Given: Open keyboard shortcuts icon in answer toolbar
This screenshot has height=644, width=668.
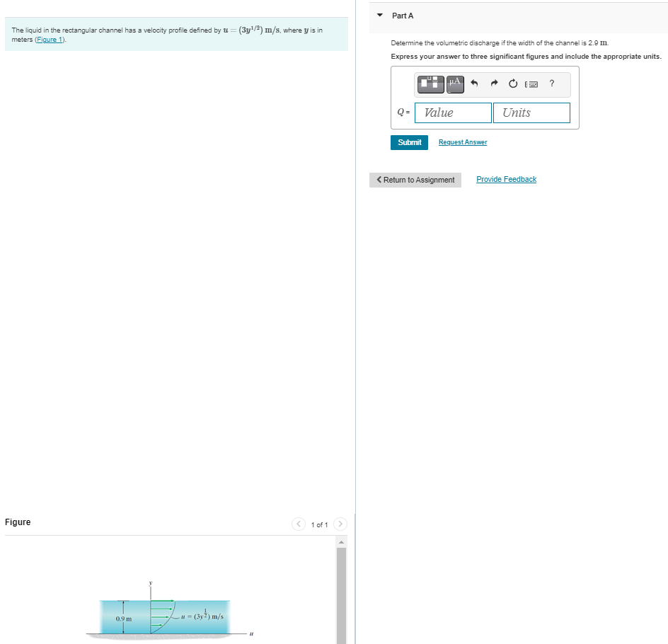Looking at the screenshot, I should [x=531, y=84].
